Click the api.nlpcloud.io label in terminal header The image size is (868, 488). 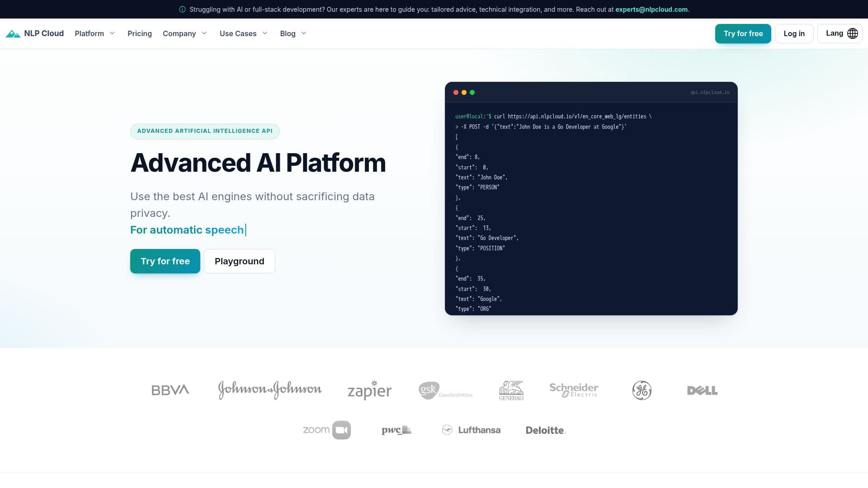[709, 93]
